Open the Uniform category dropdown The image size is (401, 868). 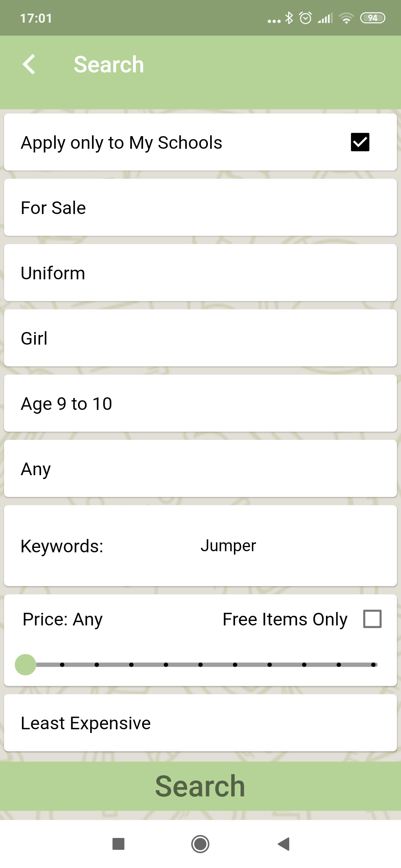(200, 273)
